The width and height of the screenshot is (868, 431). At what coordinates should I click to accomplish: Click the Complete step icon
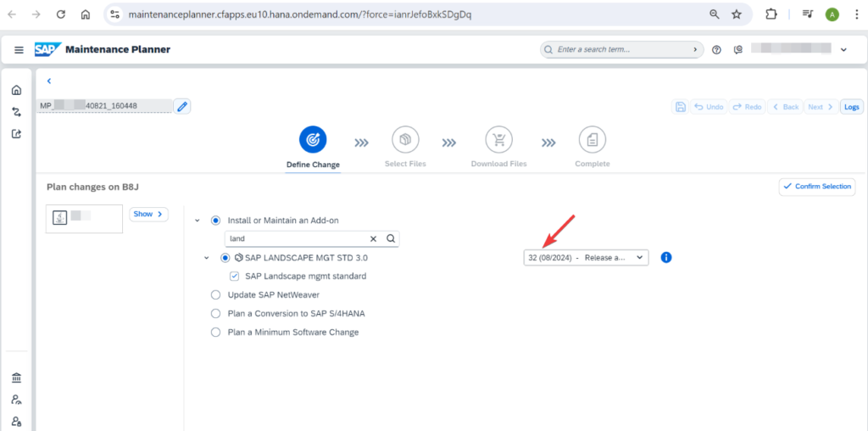tap(593, 140)
